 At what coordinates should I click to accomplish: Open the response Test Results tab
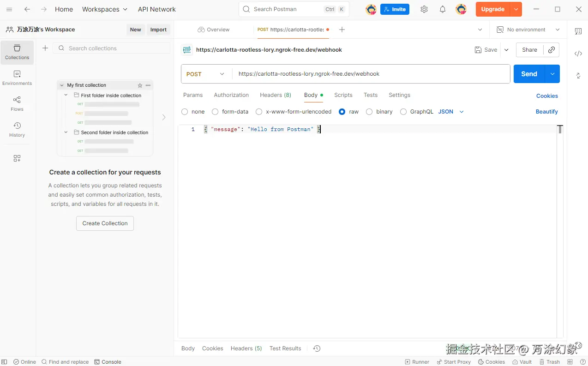point(285,348)
